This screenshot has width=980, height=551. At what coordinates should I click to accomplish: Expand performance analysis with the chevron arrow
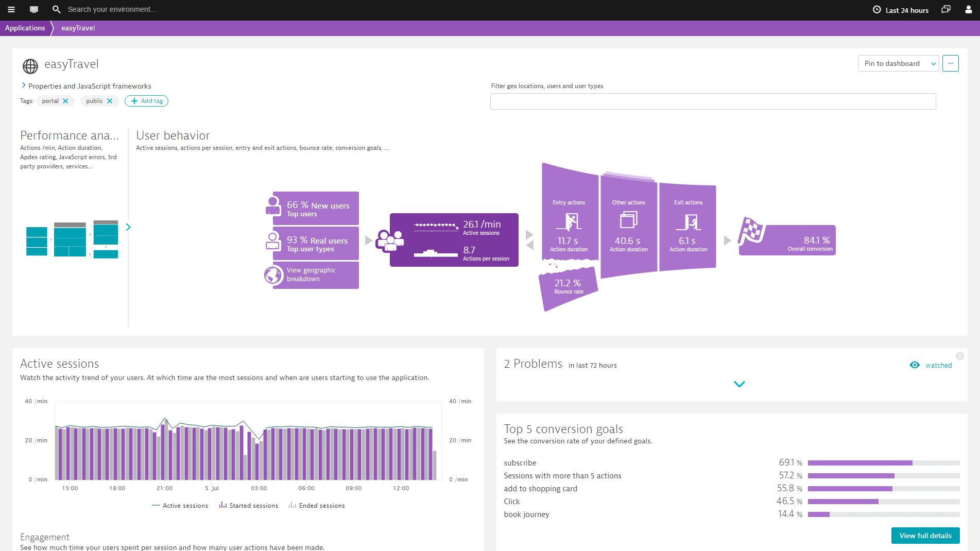[x=128, y=227]
